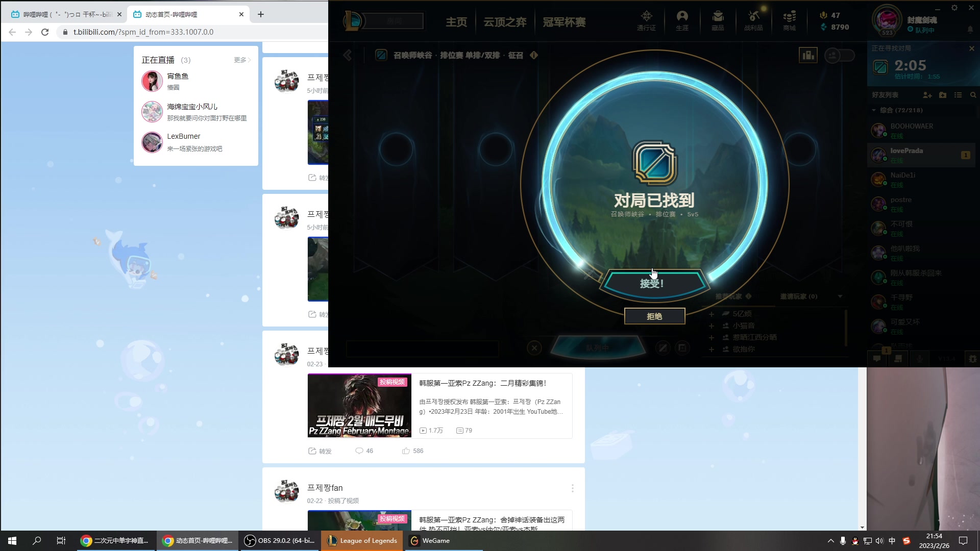
Task: Close the 动态首页-哔哩哔哩 browser tab
Action: pos(241,14)
